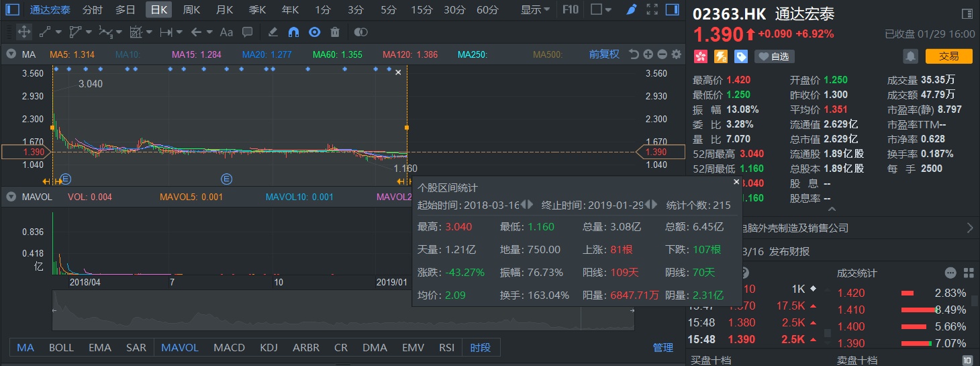The image size is (980, 366).
Task: Open the 显示 display dropdown
Action: (535, 10)
